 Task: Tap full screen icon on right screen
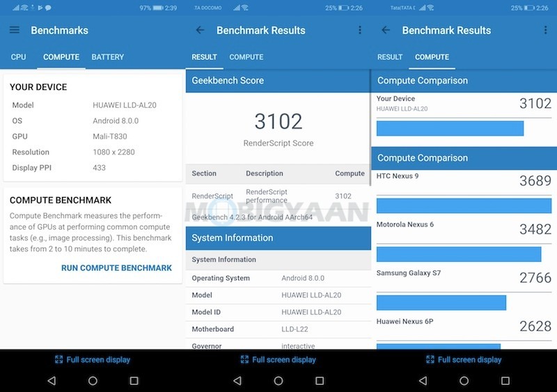click(430, 360)
